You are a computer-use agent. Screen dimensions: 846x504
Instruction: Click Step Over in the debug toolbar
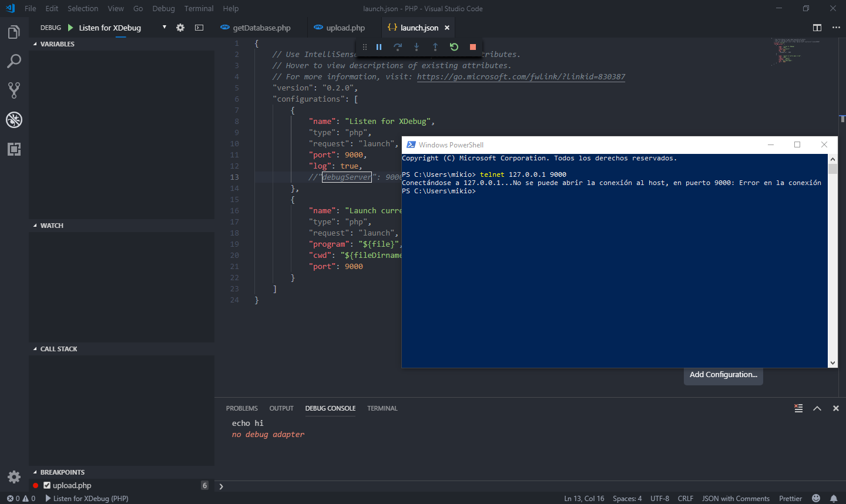click(x=398, y=47)
